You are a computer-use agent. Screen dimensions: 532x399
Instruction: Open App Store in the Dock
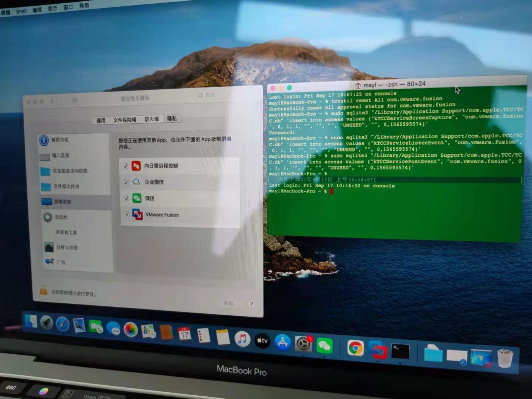283,342
